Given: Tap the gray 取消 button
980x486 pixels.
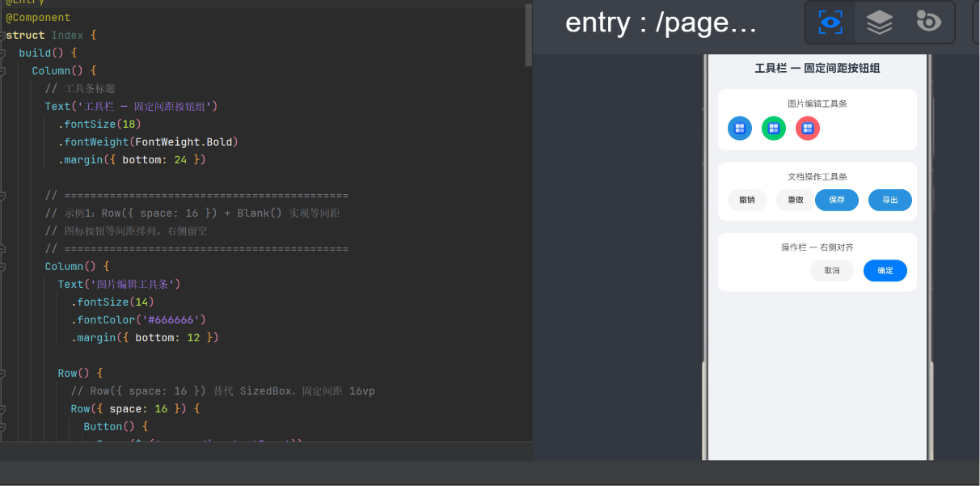Looking at the screenshot, I should coord(832,270).
